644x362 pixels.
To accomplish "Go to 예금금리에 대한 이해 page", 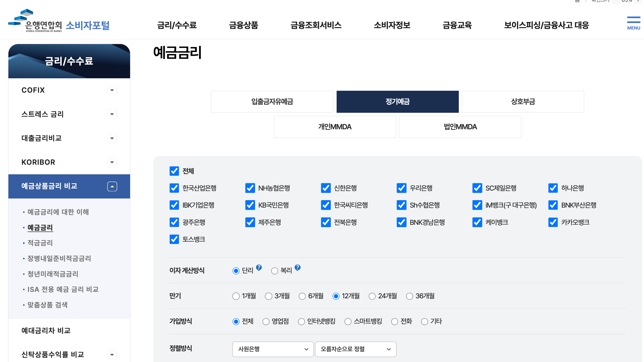I will click(58, 212).
